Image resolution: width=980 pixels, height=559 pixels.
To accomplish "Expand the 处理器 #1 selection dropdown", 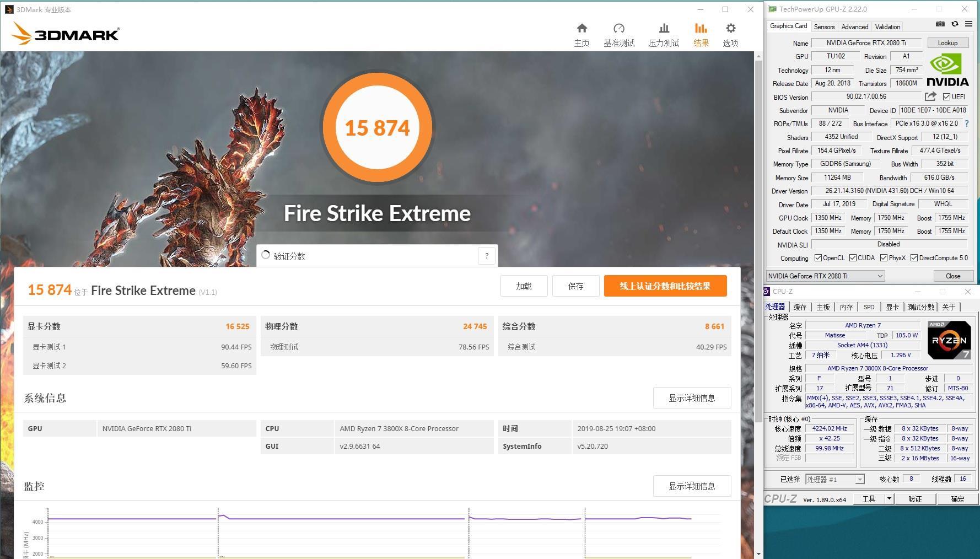I will pyautogui.click(x=859, y=480).
